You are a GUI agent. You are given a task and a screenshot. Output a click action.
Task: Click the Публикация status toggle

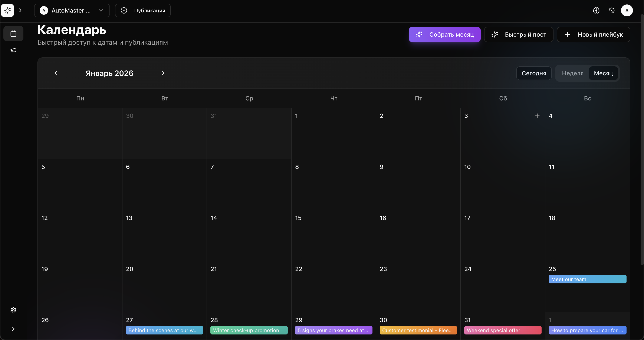[143, 10]
